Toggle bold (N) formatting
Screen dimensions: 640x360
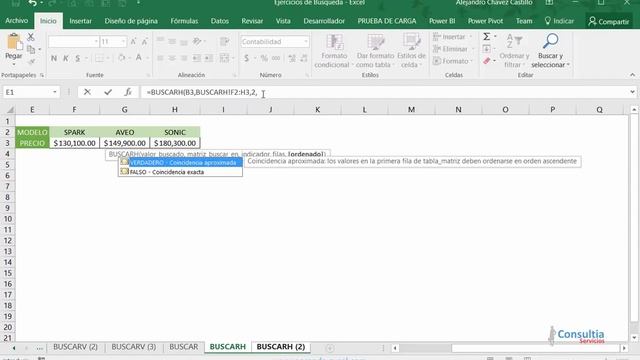pos(54,58)
